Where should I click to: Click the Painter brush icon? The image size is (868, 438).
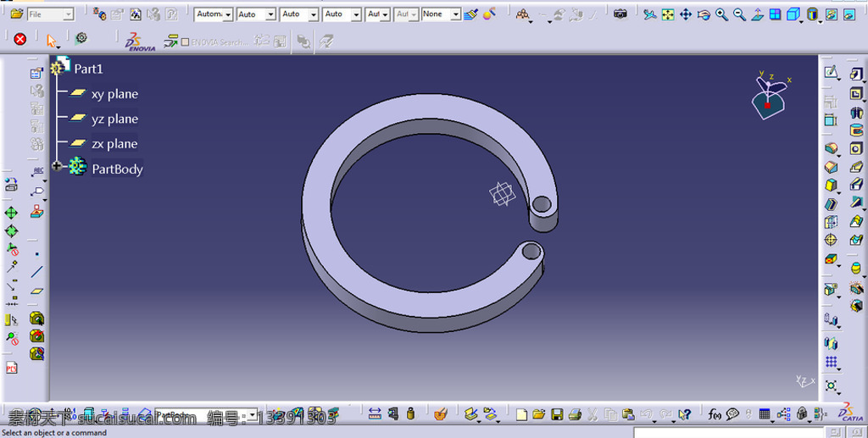471,14
